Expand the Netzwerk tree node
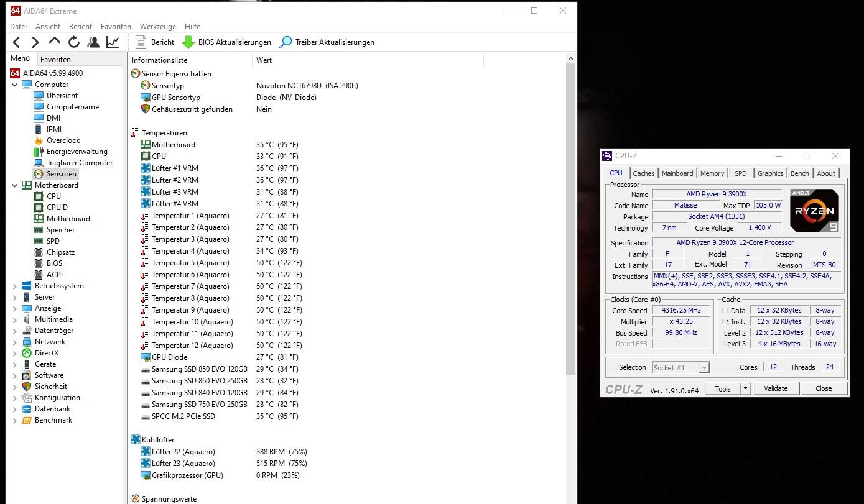Screen dimensions: 864x504 pyautogui.click(x=15, y=342)
